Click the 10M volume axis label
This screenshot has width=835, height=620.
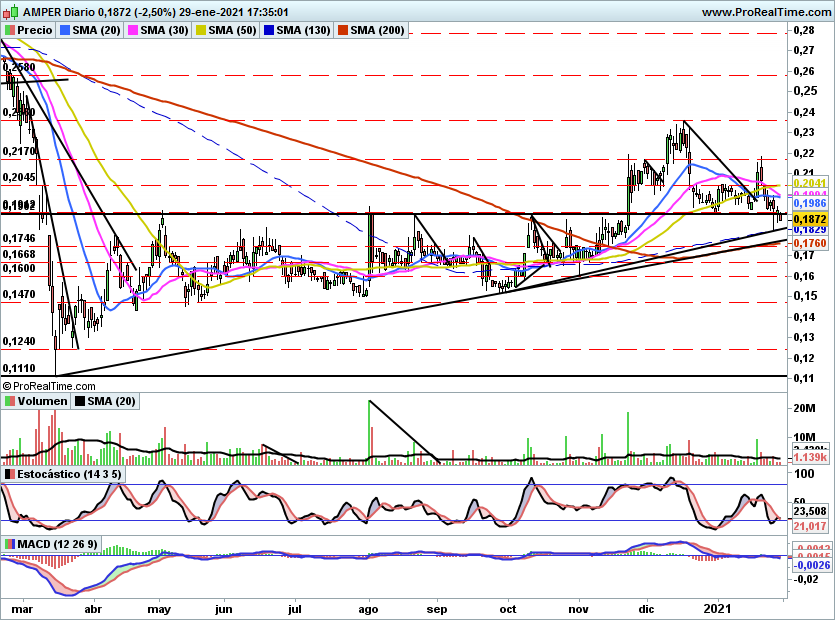click(x=804, y=437)
